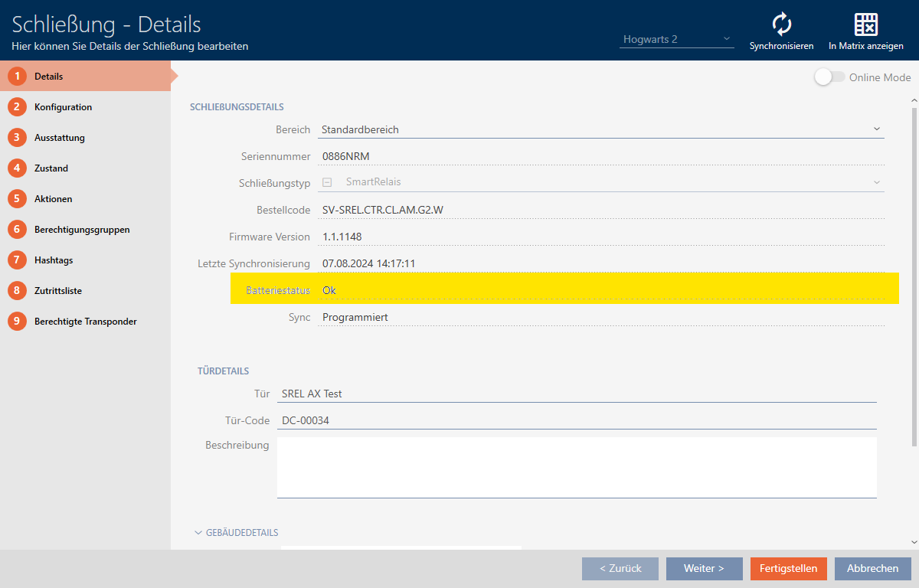Select step 8 Zutrittsliste number icon
This screenshot has width=919, height=588.
(x=17, y=291)
